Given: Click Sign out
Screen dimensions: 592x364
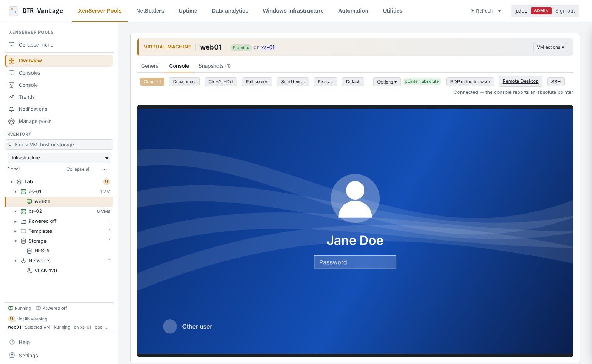Looking at the screenshot, I should 565,11.
